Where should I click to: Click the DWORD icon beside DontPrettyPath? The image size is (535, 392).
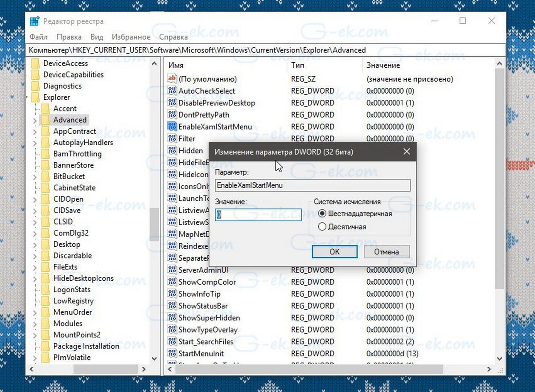(x=172, y=115)
